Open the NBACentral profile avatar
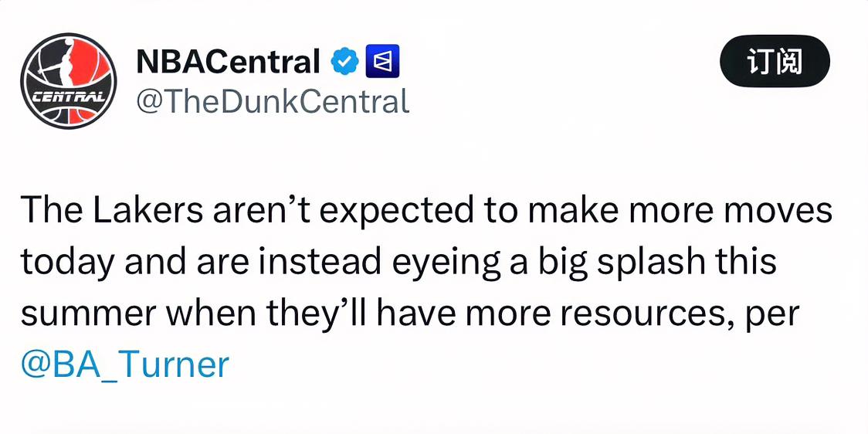The width and height of the screenshot is (868, 434). 68,81
